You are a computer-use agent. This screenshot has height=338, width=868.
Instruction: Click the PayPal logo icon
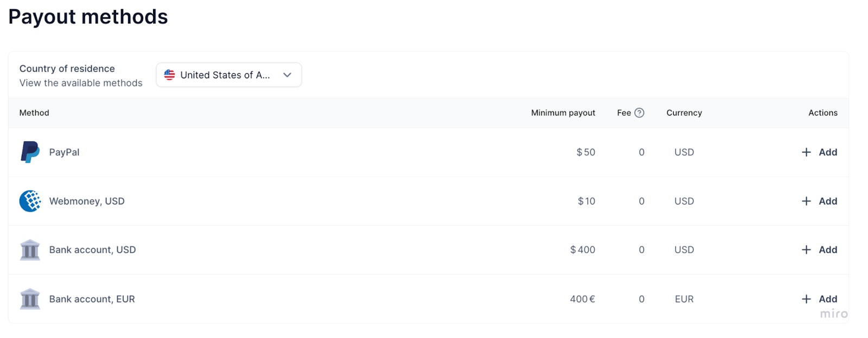point(30,152)
